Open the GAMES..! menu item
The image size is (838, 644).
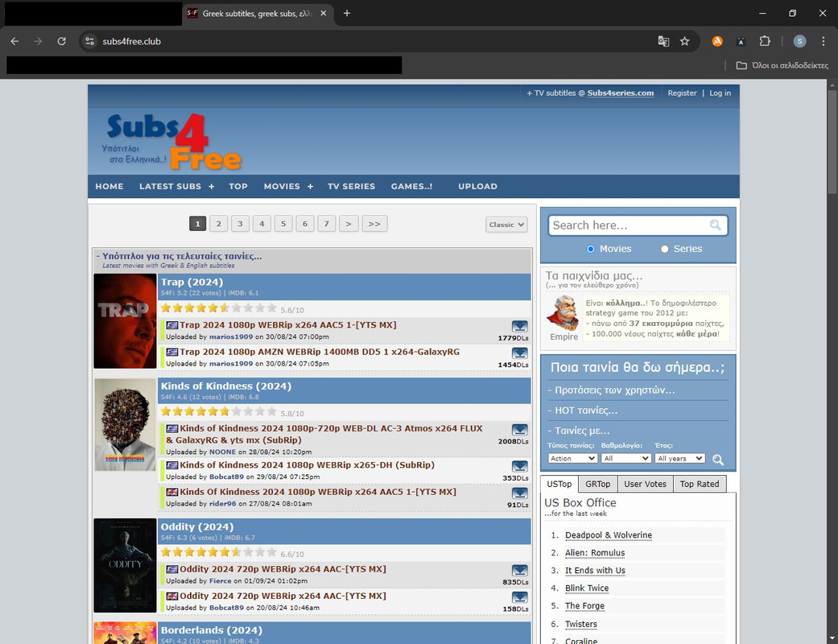(411, 187)
